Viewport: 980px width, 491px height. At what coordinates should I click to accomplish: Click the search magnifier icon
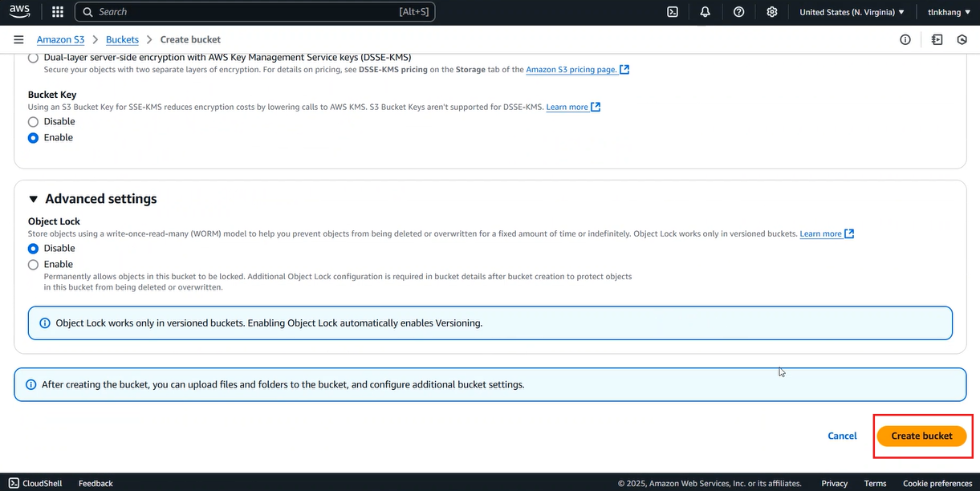tap(88, 12)
